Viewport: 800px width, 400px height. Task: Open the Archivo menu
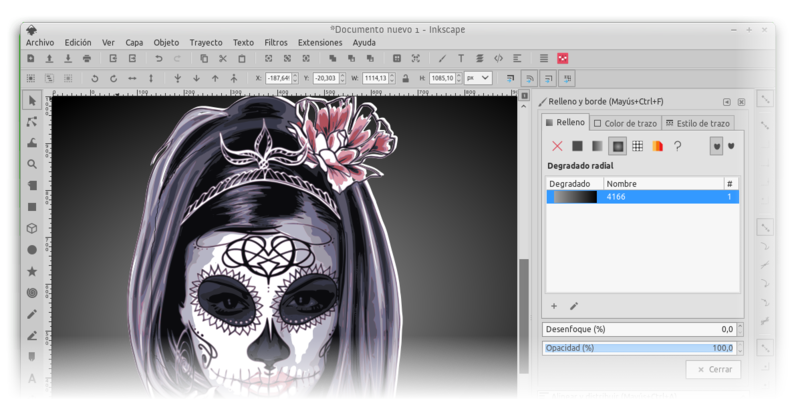40,43
